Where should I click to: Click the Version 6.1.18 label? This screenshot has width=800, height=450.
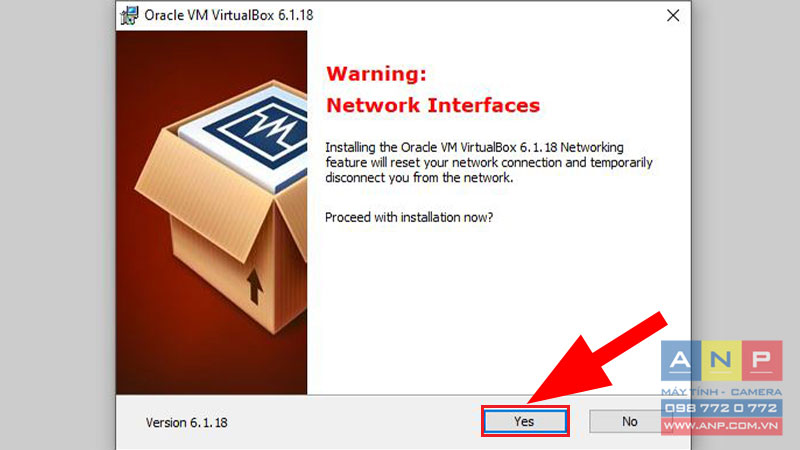click(186, 422)
